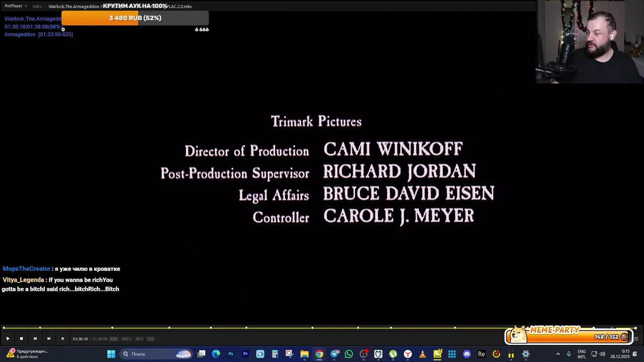This screenshot has height=362, width=644.
Task: Open uTorrent from the taskbar
Action: click(393, 354)
